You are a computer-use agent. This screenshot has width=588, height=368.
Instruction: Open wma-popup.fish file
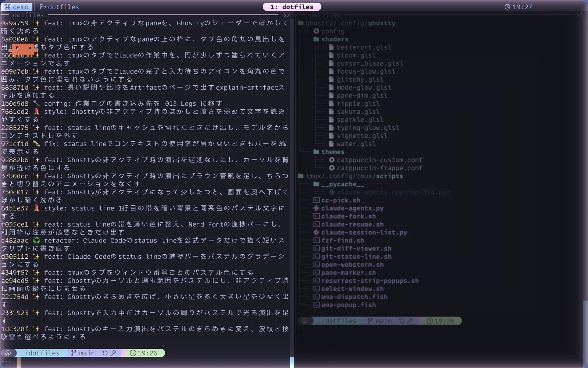345,305
